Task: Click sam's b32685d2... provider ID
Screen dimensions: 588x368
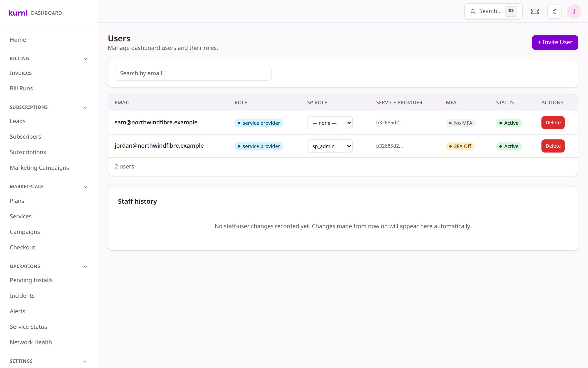Action: coord(389,123)
